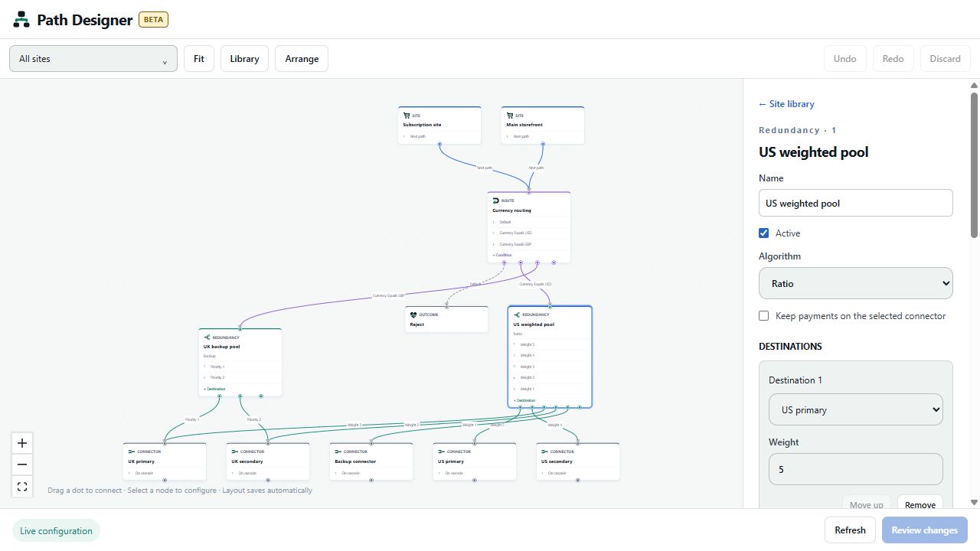The height and width of the screenshot is (551, 980).
Task: Click into the Name input field
Action: coord(856,203)
